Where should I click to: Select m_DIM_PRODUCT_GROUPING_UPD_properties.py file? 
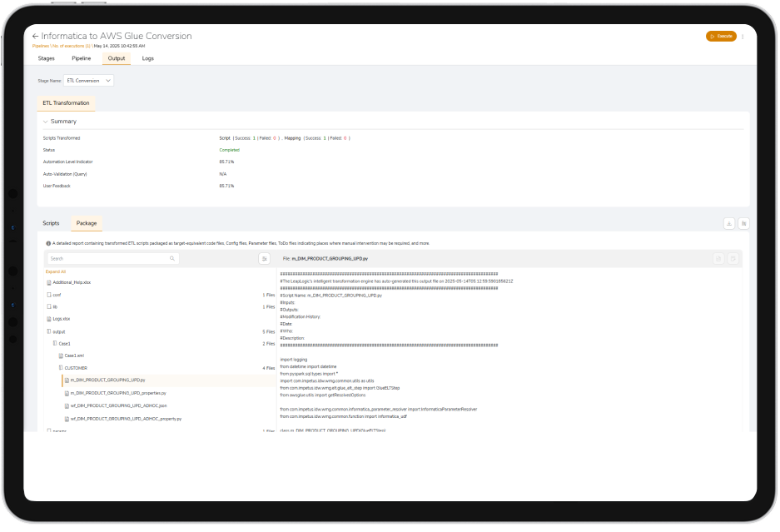coord(118,392)
